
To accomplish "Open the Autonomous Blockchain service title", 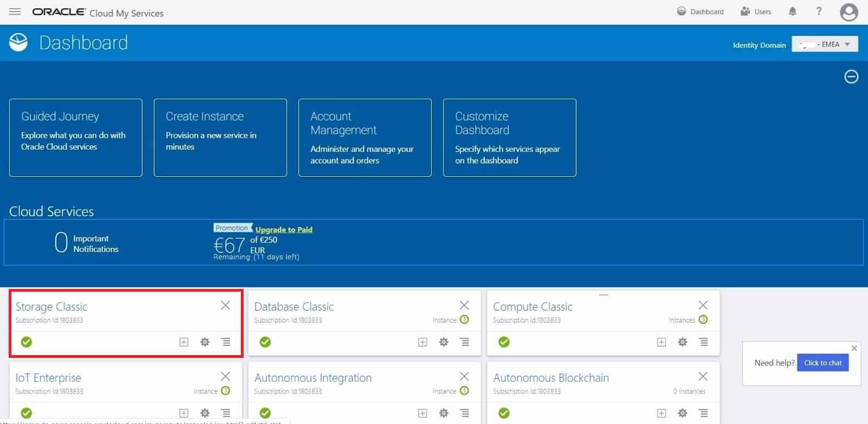I will pyautogui.click(x=551, y=377).
